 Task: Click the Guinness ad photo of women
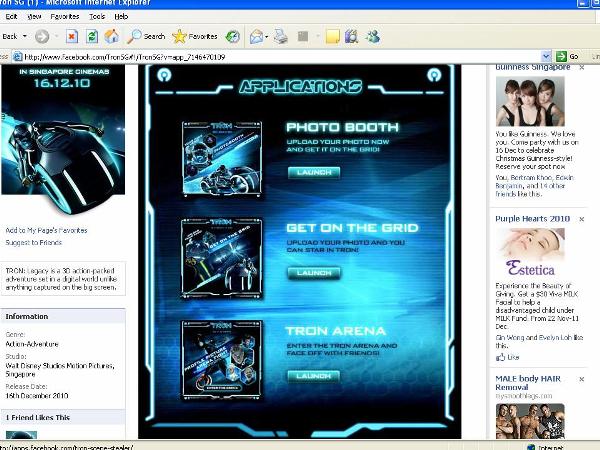[530, 101]
